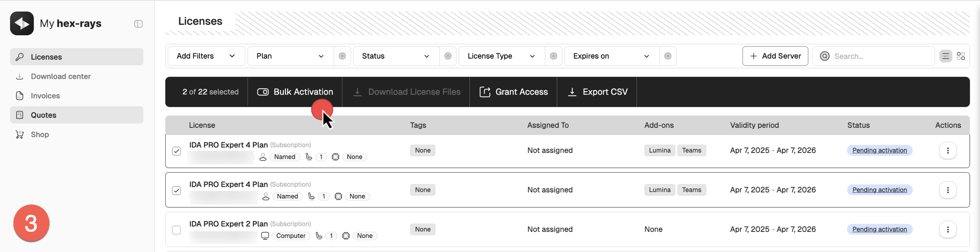Viewport: 980px width, 252px height.
Task: Remove the Expires on filter via X icon
Action: tap(667, 56)
